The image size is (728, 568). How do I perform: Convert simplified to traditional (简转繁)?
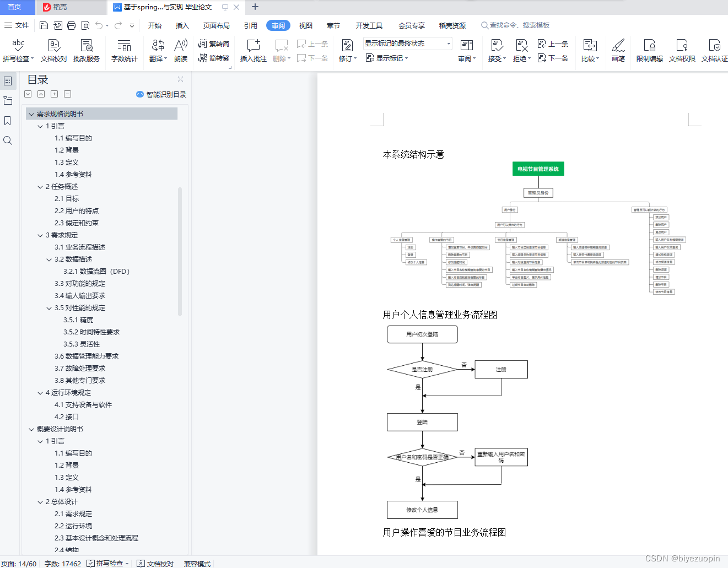tap(214, 58)
